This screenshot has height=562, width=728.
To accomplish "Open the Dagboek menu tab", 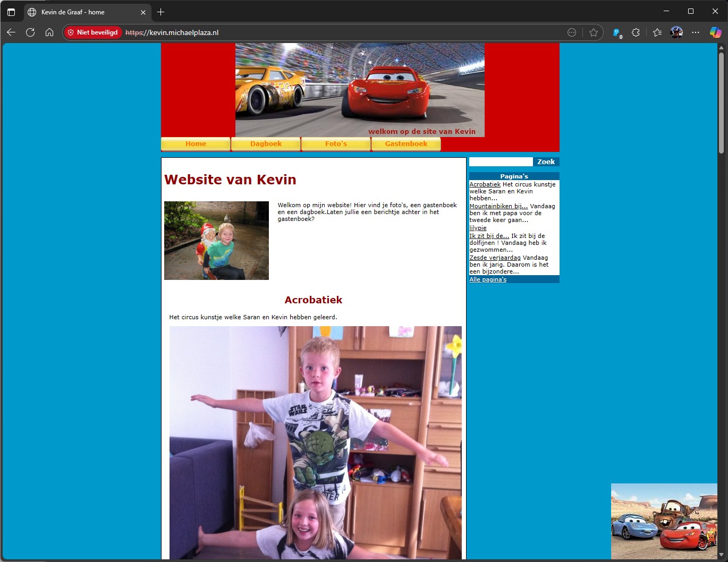I will click(x=266, y=144).
